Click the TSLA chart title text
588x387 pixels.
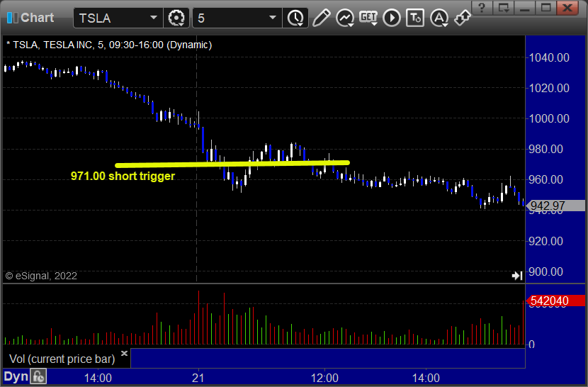tap(109, 45)
